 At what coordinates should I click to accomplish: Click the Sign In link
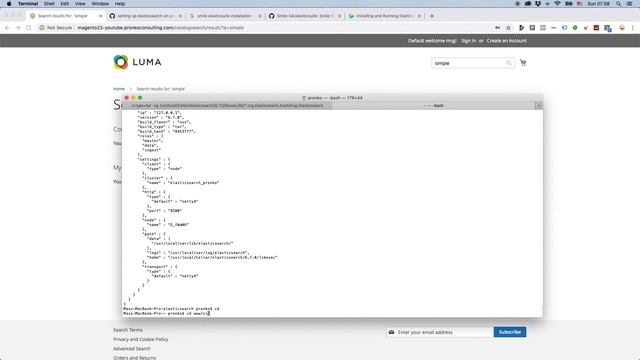point(469,41)
